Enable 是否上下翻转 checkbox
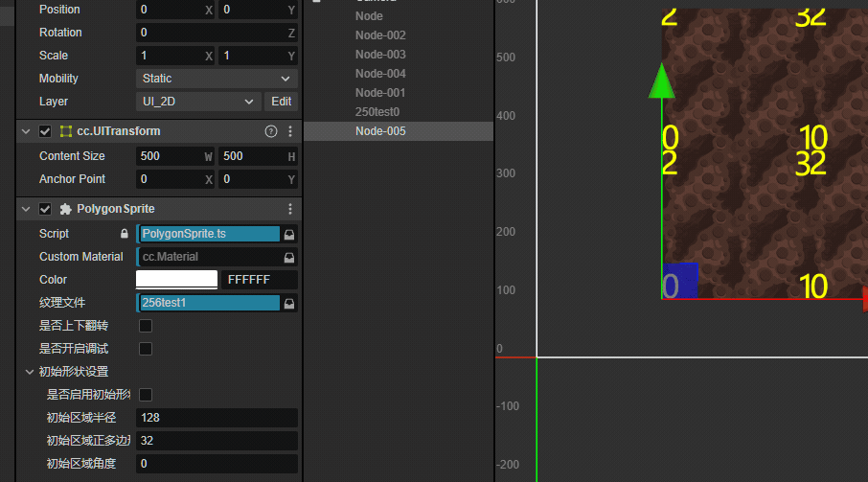 point(146,326)
